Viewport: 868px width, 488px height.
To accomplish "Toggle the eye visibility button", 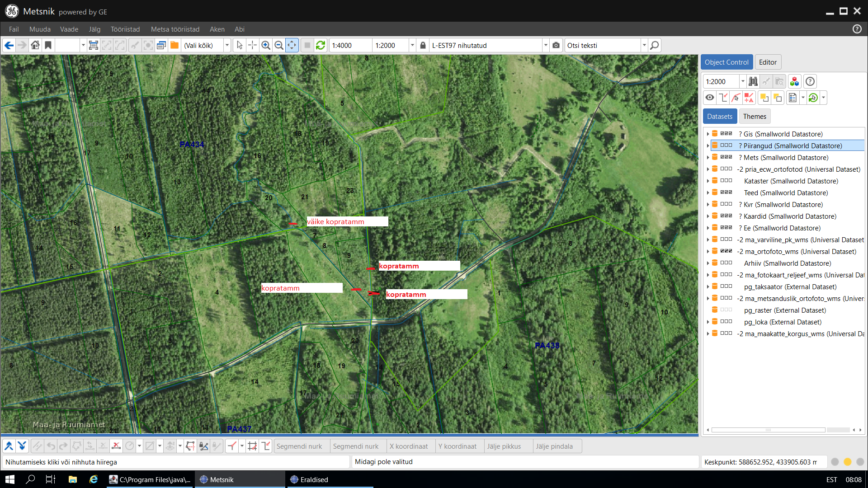I will click(x=710, y=98).
